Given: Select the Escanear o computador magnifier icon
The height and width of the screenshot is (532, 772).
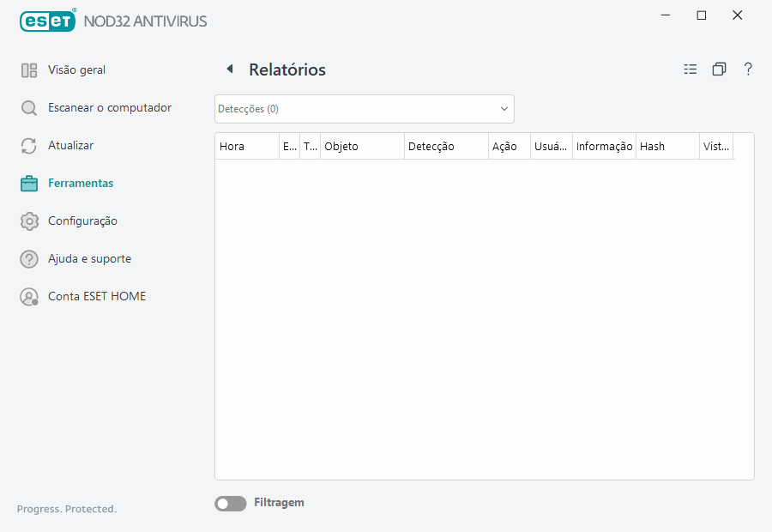Looking at the screenshot, I should 29,107.
